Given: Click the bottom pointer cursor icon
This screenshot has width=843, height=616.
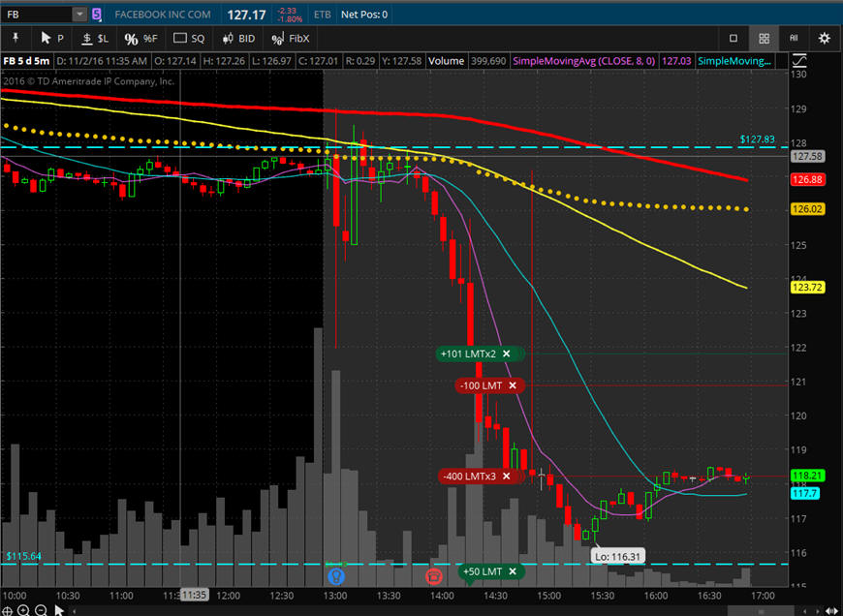Looking at the screenshot, I should click(x=59, y=610).
